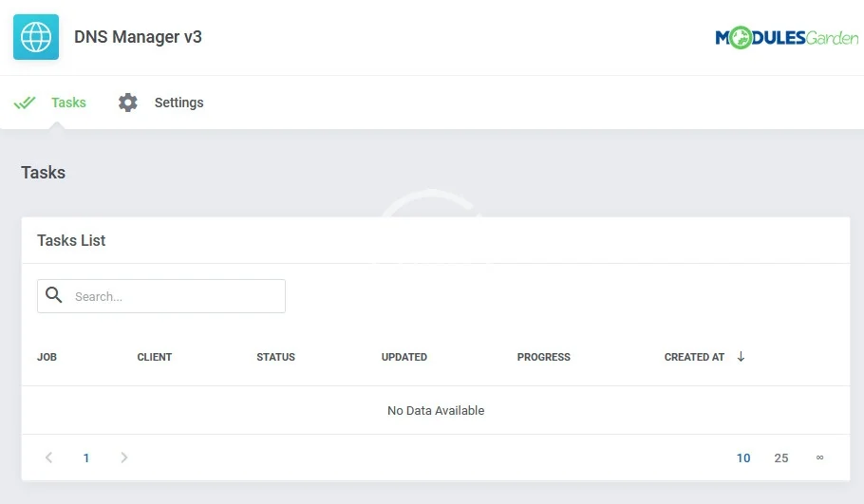Image resolution: width=864 pixels, height=504 pixels.
Task: Sort by Client column header
Action: pyautogui.click(x=154, y=357)
